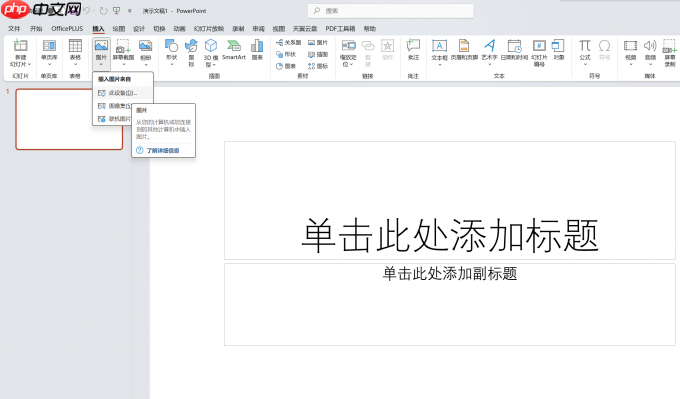The height and width of the screenshot is (399, 680).
Task: Expand the 屏幕截图 dropdown arrow
Action: point(124,65)
